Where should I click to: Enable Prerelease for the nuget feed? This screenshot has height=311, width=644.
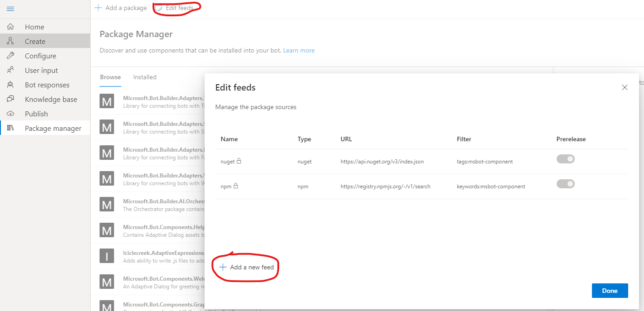(565, 159)
